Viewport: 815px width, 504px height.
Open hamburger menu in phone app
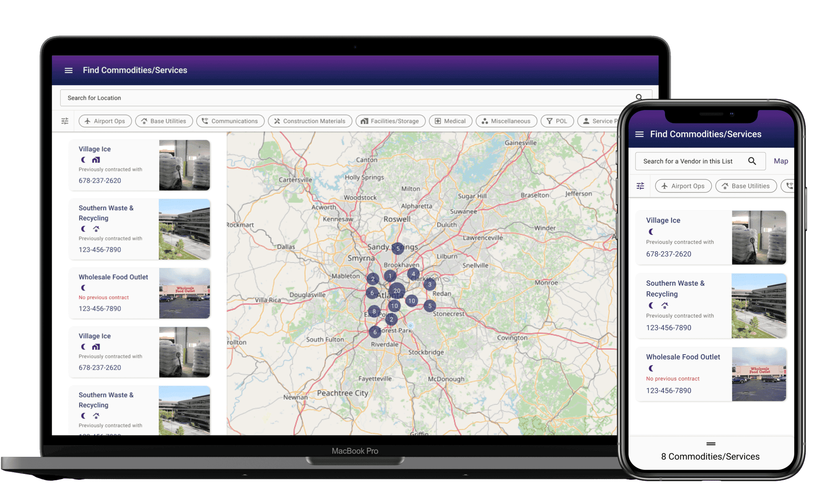coord(639,134)
